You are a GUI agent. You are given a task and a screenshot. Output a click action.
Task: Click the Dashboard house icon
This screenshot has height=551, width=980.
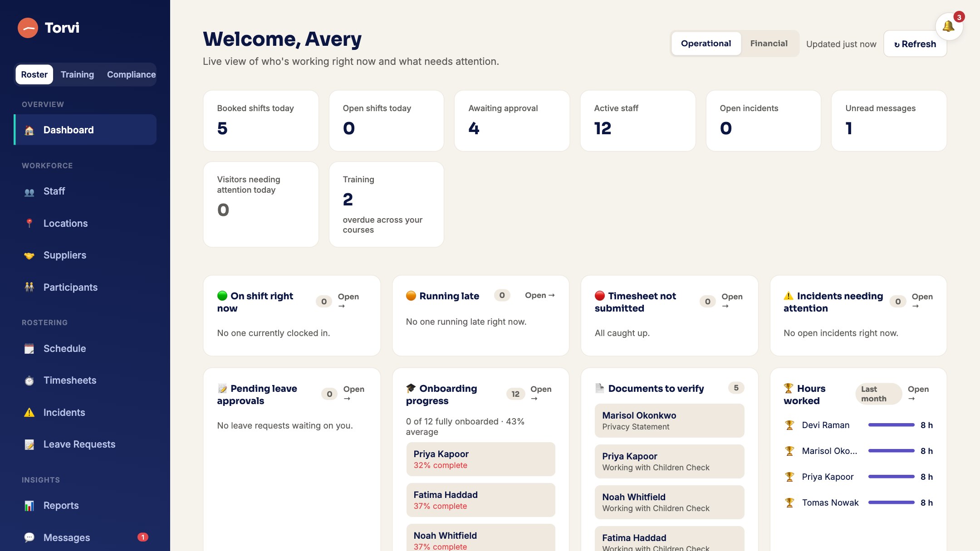pyautogui.click(x=29, y=130)
